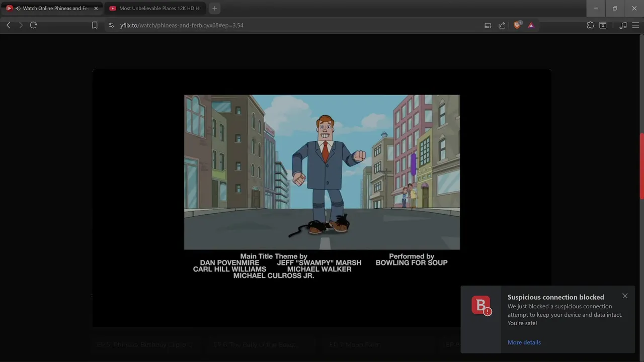Click 'Suspicious connection blocked' heading
Screen dimensions: 644x362
[x=556, y=297]
